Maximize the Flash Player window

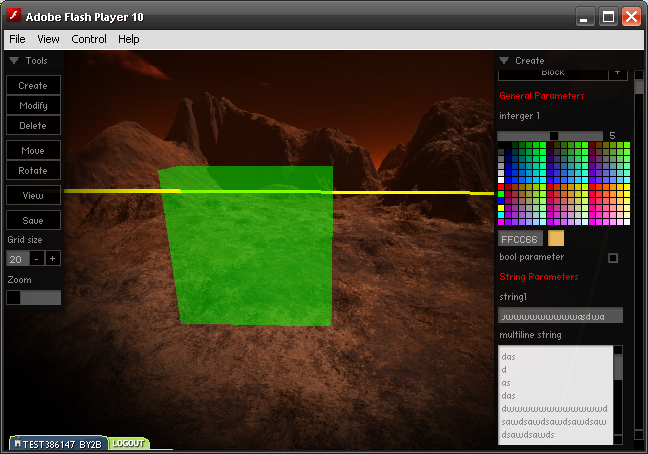click(x=608, y=17)
